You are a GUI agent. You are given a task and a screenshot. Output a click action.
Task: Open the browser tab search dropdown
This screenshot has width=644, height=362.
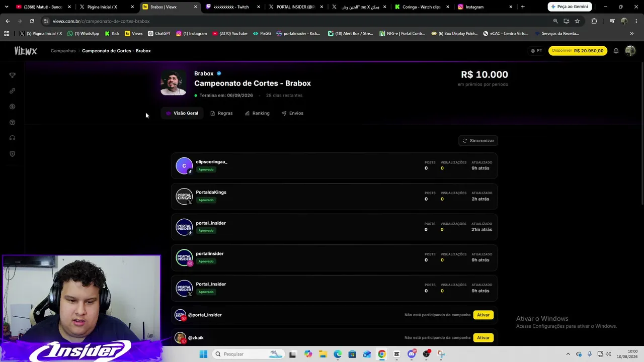coord(7,7)
